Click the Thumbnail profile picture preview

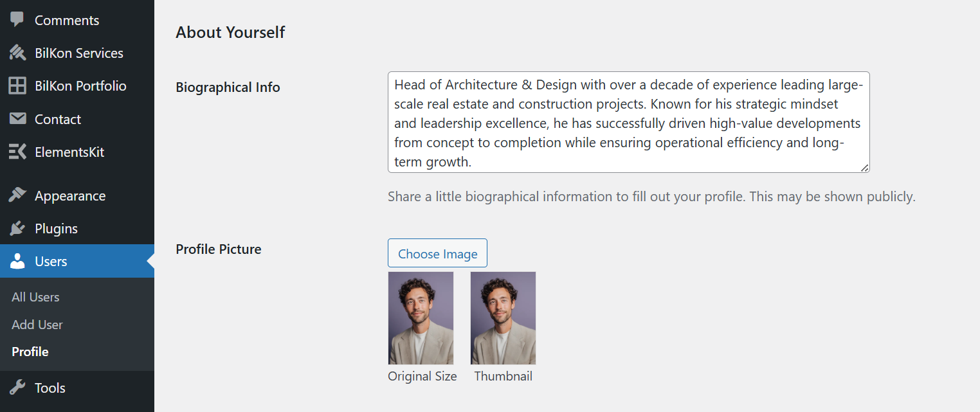tap(503, 318)
